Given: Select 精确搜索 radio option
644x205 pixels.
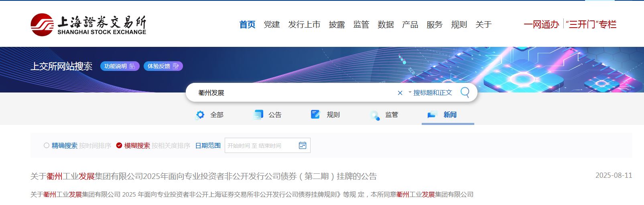Looking at the screenshot, I should pyautogui.click(x=47, y=145).
